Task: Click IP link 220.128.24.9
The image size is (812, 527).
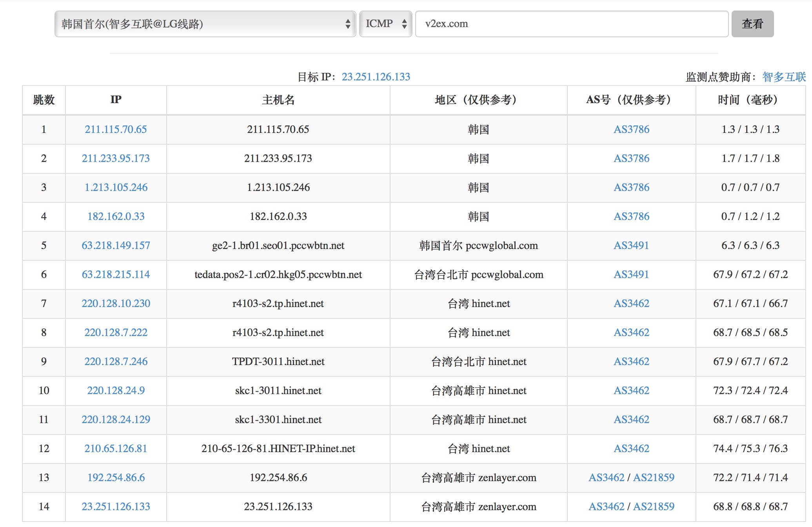Action: pos(116,391)
